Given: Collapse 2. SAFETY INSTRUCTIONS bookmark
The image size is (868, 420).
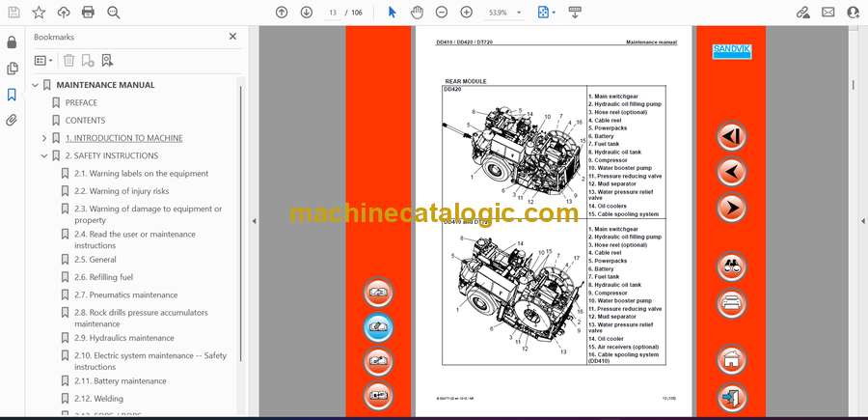Looking at the screenshot, I should [x=44, y=155].
